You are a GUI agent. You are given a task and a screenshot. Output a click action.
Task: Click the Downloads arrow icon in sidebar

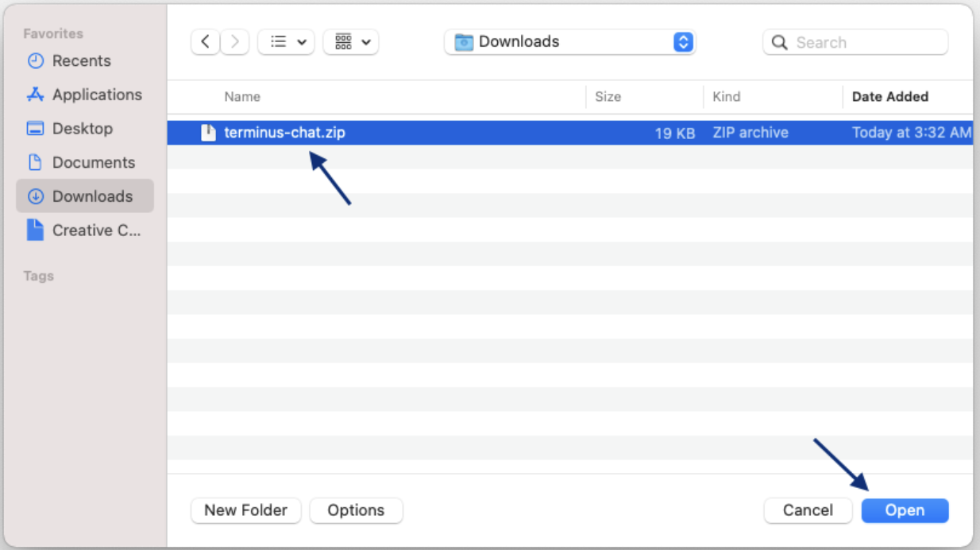(x=35, y=196)
